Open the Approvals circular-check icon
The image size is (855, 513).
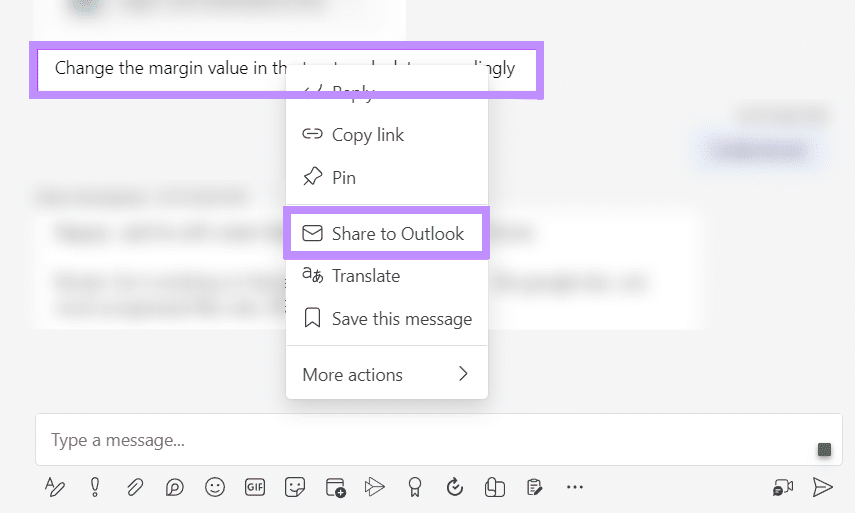[455, 487]
